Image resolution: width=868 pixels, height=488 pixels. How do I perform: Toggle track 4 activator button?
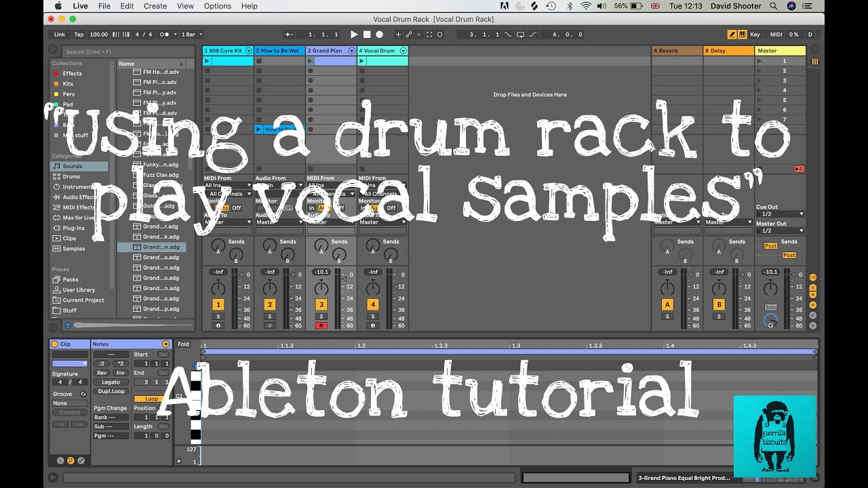click(x=372, y=305)
